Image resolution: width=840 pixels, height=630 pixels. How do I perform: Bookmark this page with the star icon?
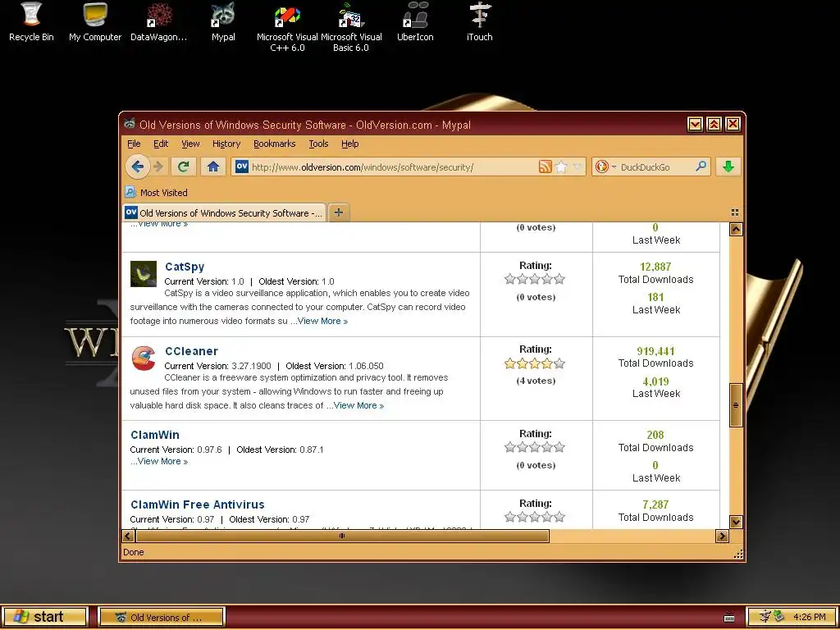tap(561, 167)
